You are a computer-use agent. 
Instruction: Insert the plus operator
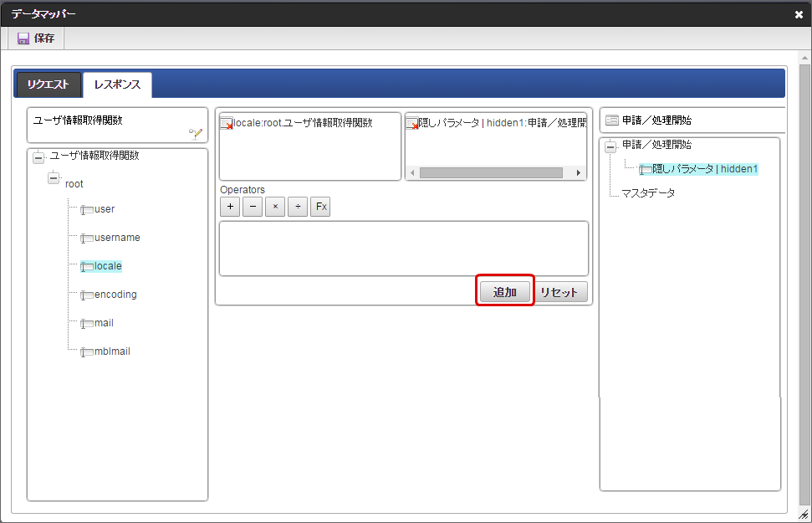click(x=230, y=207)
